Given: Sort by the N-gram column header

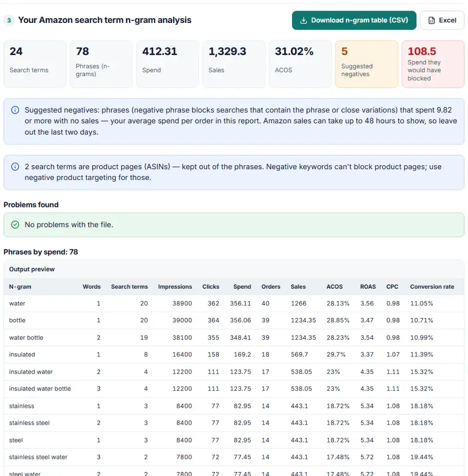Looking at the screenshot, I should coord(20,287).
